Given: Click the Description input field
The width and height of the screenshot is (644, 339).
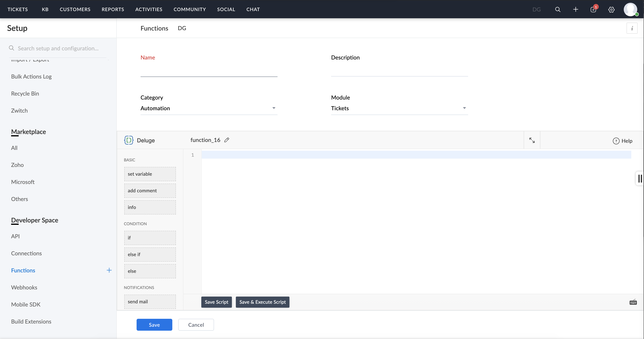Looking at the screenshot, I should tap(399, 70).
